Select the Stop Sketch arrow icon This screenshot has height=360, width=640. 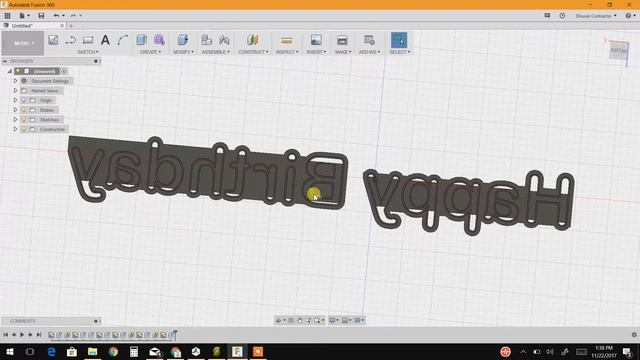(71, 40)
